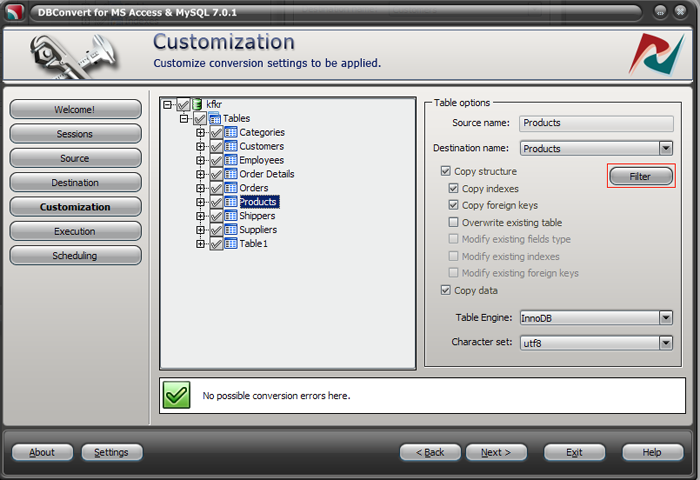Expand the Order Details table node
The image size is (700, 480).
(200, 174)
